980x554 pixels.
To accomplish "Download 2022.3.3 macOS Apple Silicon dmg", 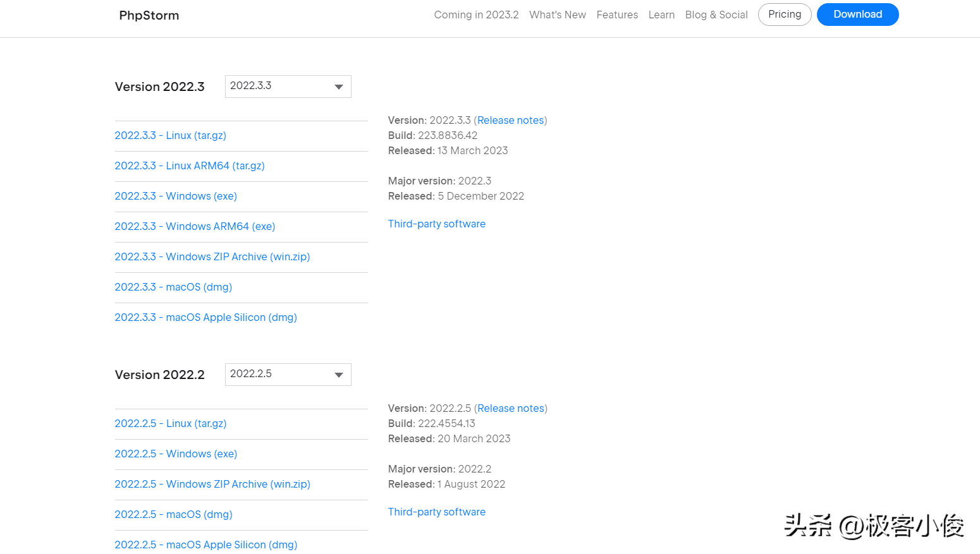I will [x=205, y=317].
